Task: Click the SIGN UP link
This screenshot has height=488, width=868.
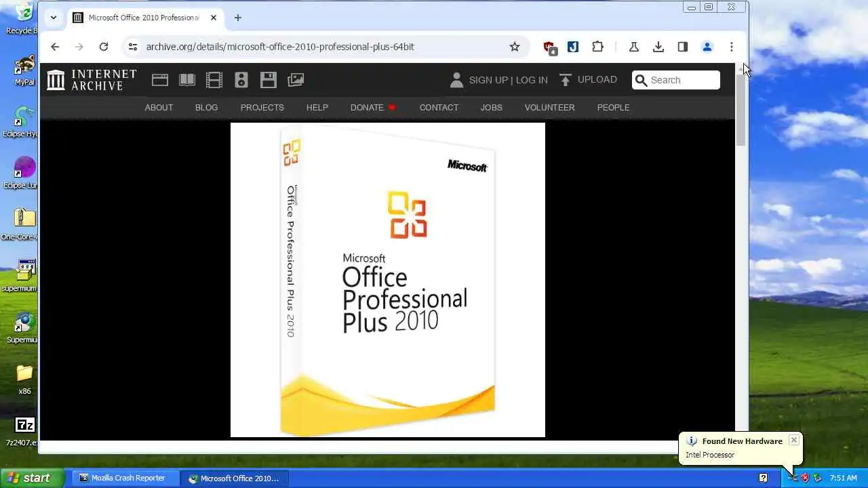Action: pyautogui.click(x=488, y=80)
